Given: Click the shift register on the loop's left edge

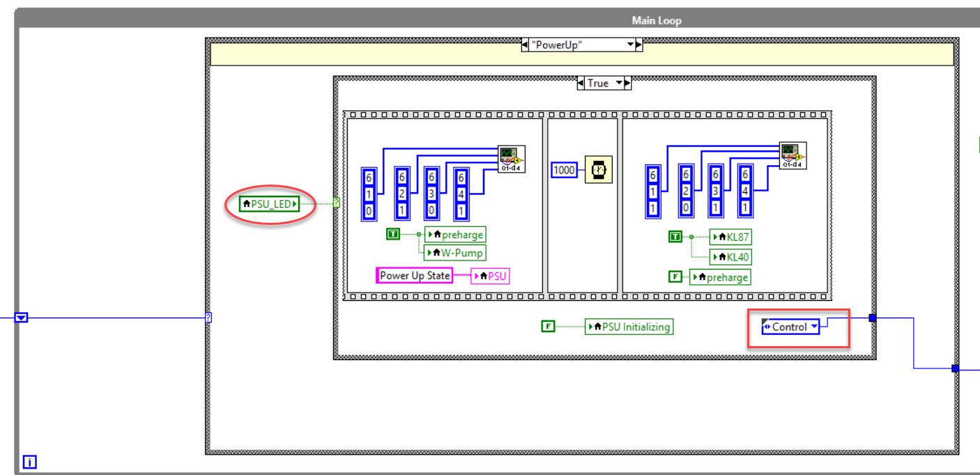Looking at the screenshot, I should click(x=21, y=318).
